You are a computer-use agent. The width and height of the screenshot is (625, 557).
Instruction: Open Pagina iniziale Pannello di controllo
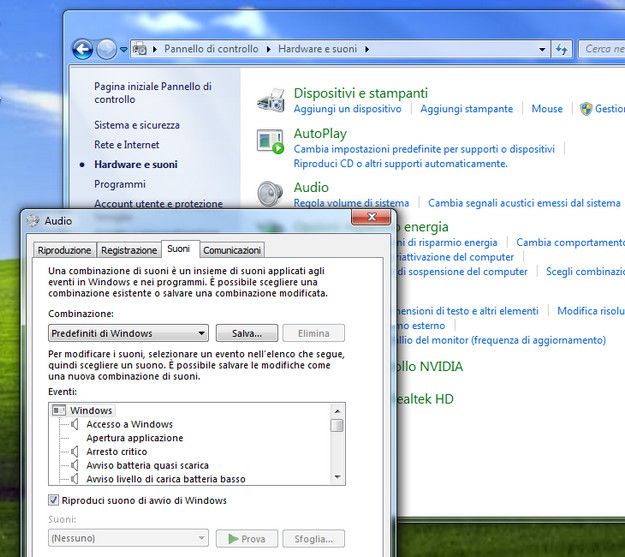coord(153,93)
